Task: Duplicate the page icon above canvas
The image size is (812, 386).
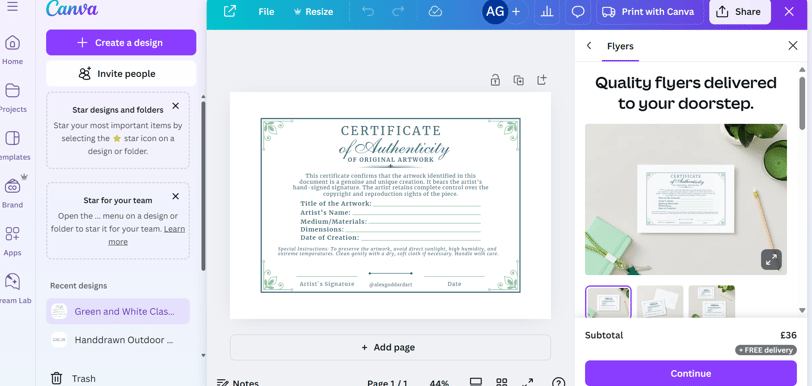Action: click(518, 80)
